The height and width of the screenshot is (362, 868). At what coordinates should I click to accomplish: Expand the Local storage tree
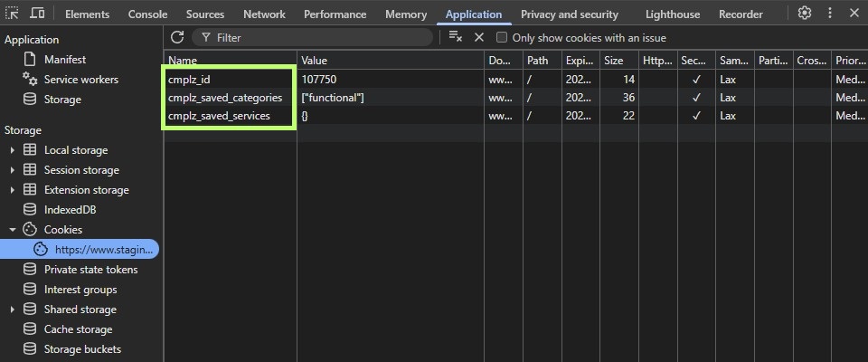click(x=13, y=150)
